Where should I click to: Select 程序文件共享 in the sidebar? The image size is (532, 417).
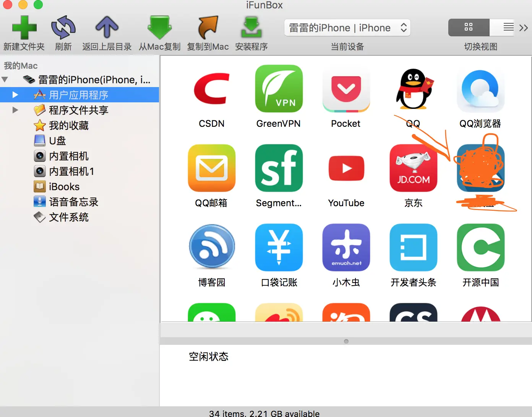tap(79, 110)
